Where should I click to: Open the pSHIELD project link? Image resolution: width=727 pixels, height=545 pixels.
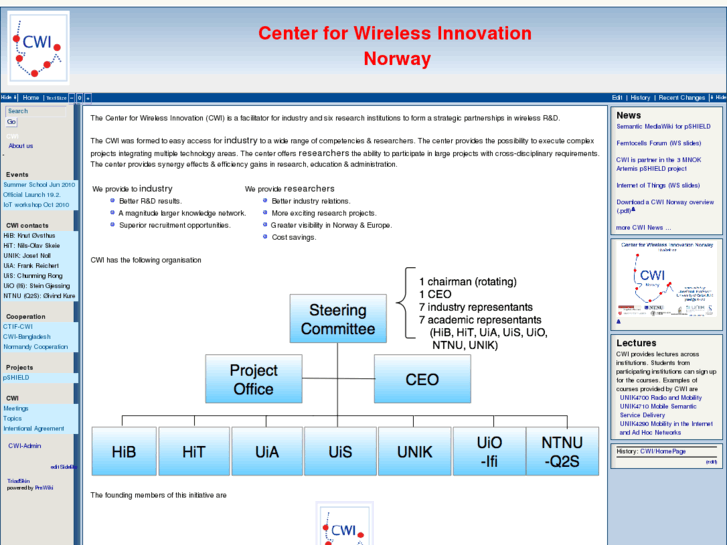tap(16, 378)
